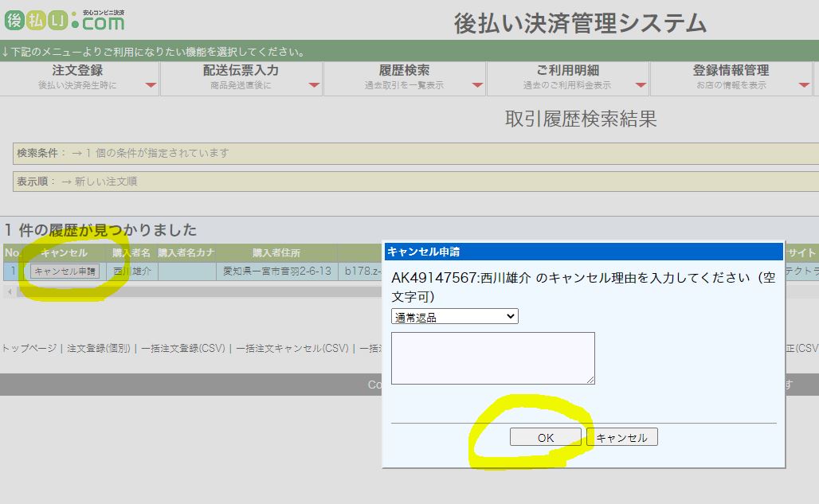
Task: Click the 後払い.com logo
Action: [65, 20]
